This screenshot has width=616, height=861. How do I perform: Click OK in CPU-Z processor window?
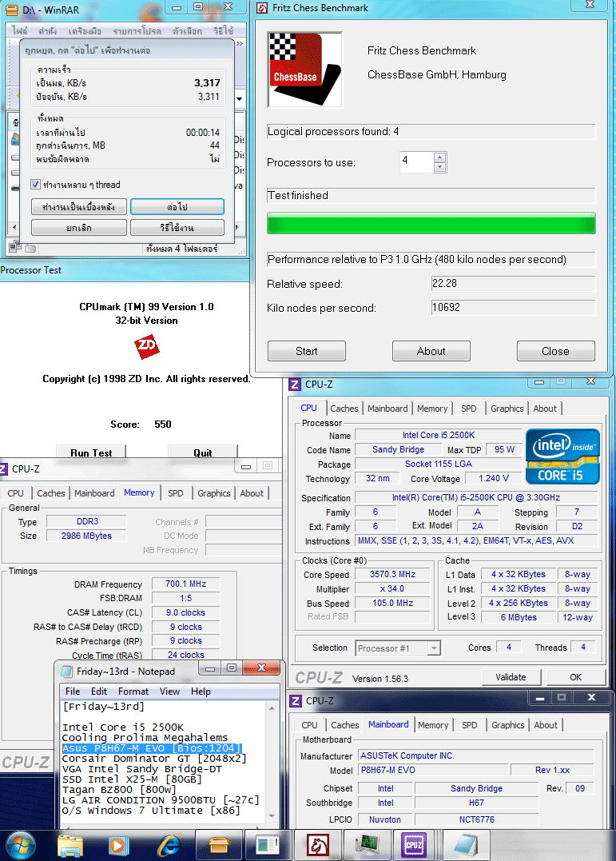(575, 677)
